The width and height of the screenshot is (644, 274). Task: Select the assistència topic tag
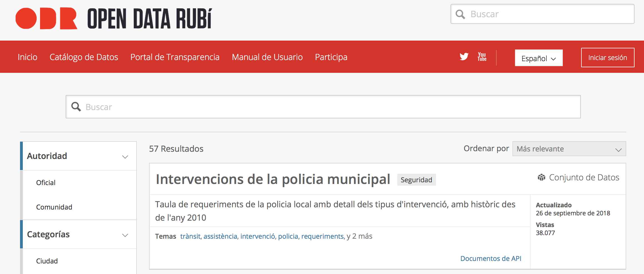(x=221, y=236)
